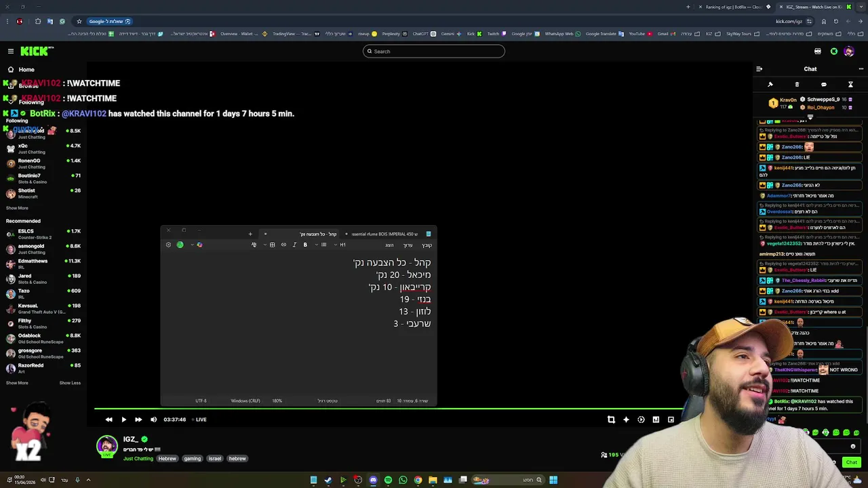The height and width of the screenshot is (488, 868).
Task: Go to Home in Kick sidebar
Action: [x=26, y=69]
